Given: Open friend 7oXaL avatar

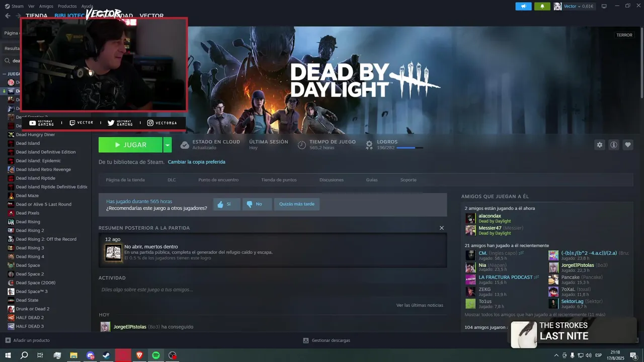Looking at the screenshot, I should 553,292.
